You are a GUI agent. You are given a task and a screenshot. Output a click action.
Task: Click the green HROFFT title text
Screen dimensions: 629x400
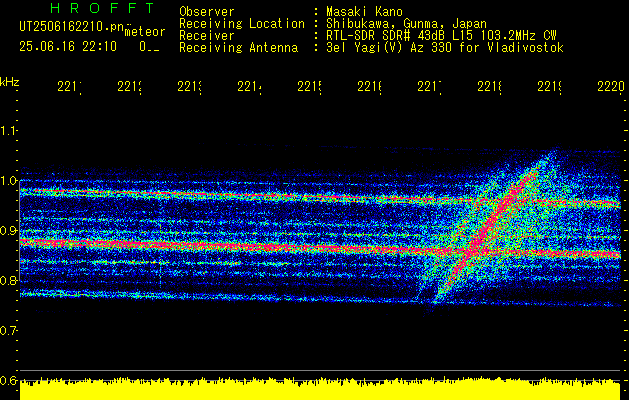pyautogui.click(x=103, y=8)
